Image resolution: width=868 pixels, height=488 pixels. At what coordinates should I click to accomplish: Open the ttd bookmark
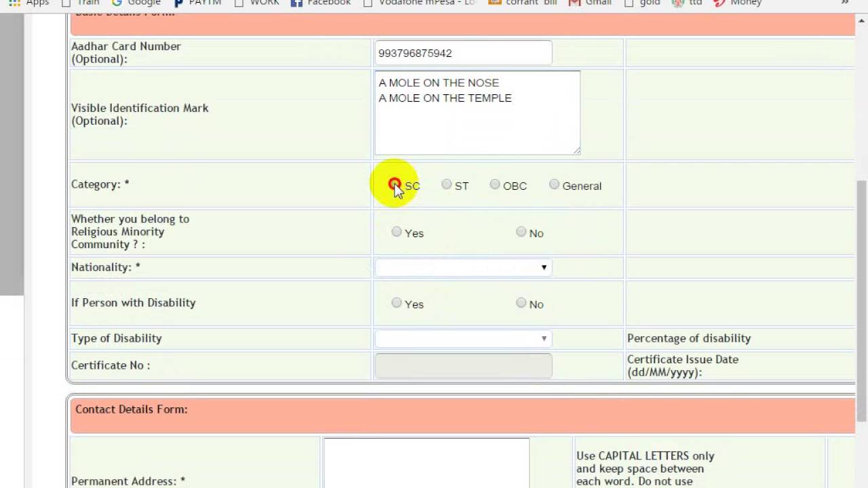click(x=687, y=3)
